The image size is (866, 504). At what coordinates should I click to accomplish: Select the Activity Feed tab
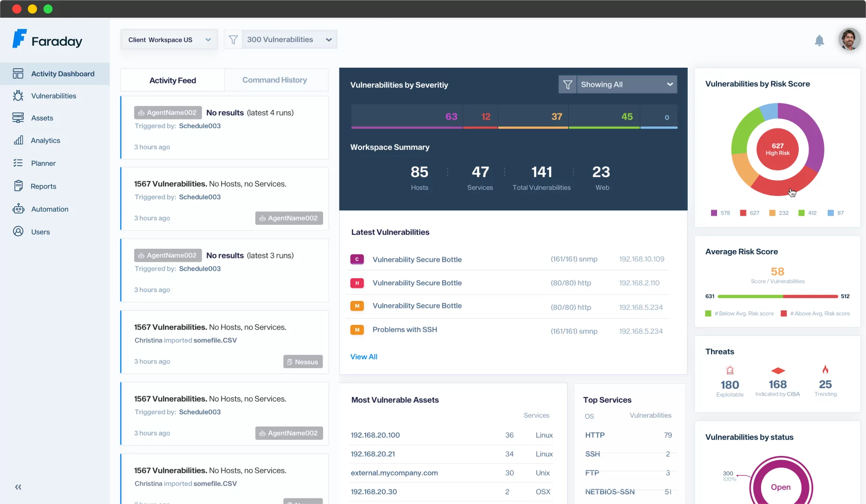tap(172, 80)
